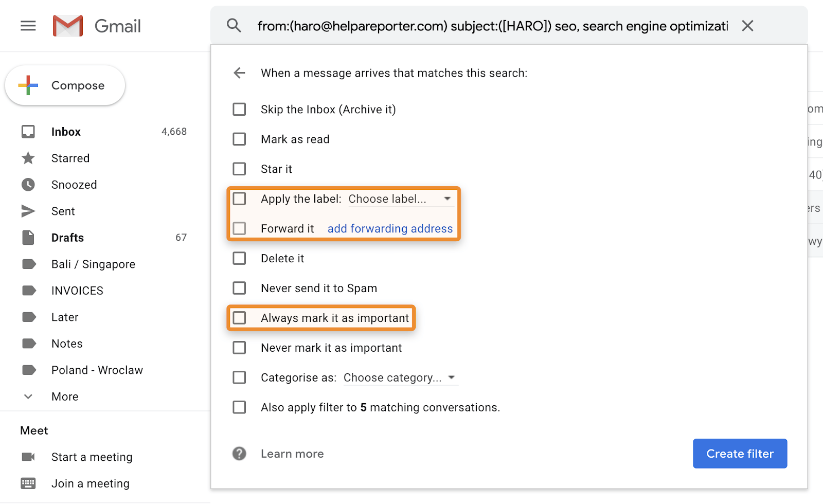Viewport: 823px width, 504px height.
Task: Select the INVOICES label
Action: (77, 290)
